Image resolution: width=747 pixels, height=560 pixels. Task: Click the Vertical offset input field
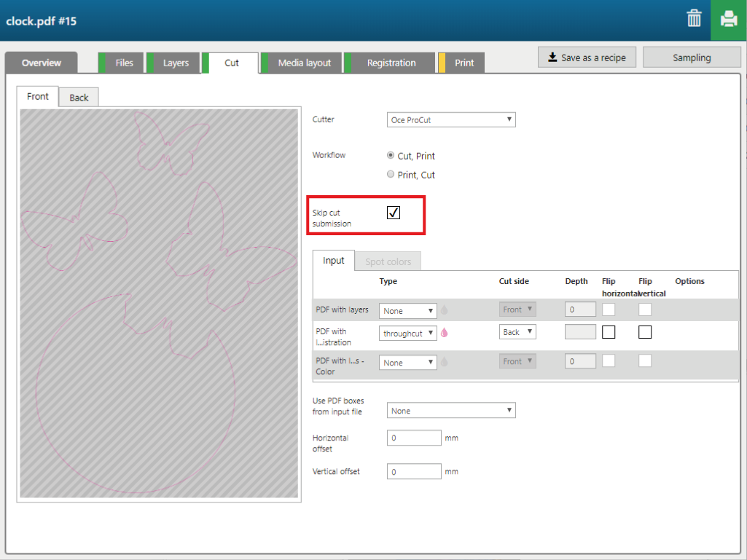(414, 472)
